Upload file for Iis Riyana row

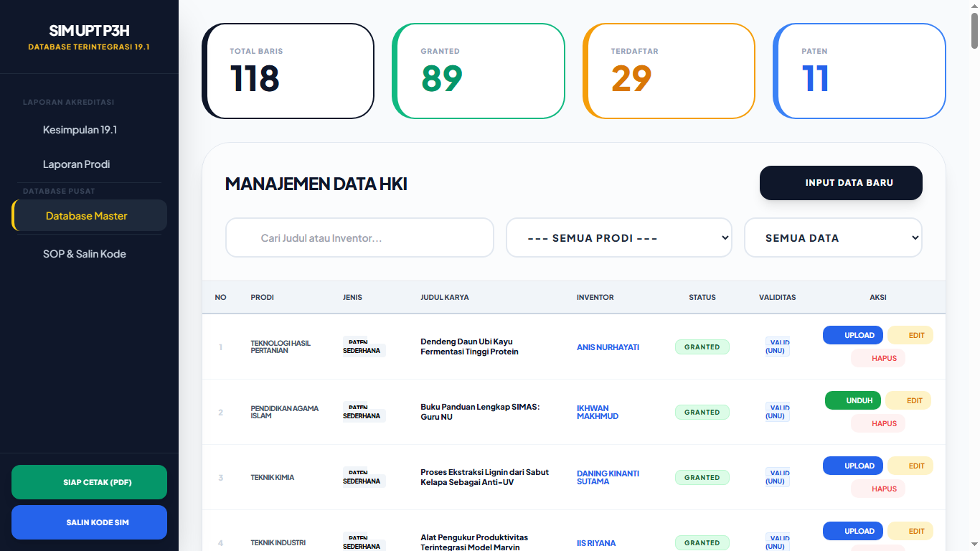click(x=853, y=531)
